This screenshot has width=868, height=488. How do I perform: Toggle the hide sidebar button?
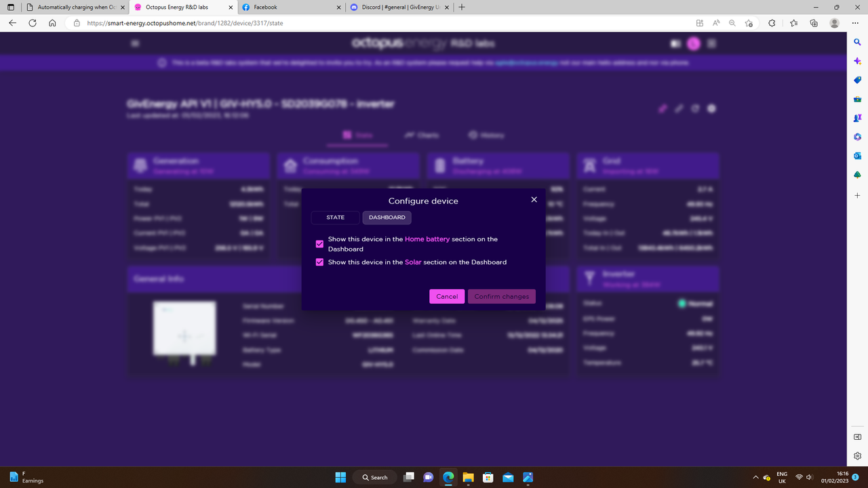(x=857, y=436)
